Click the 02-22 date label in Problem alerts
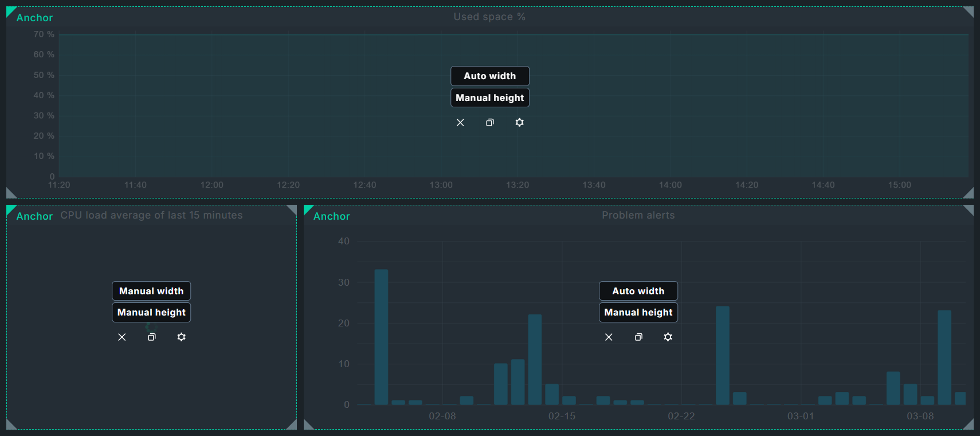 [681, 416]
